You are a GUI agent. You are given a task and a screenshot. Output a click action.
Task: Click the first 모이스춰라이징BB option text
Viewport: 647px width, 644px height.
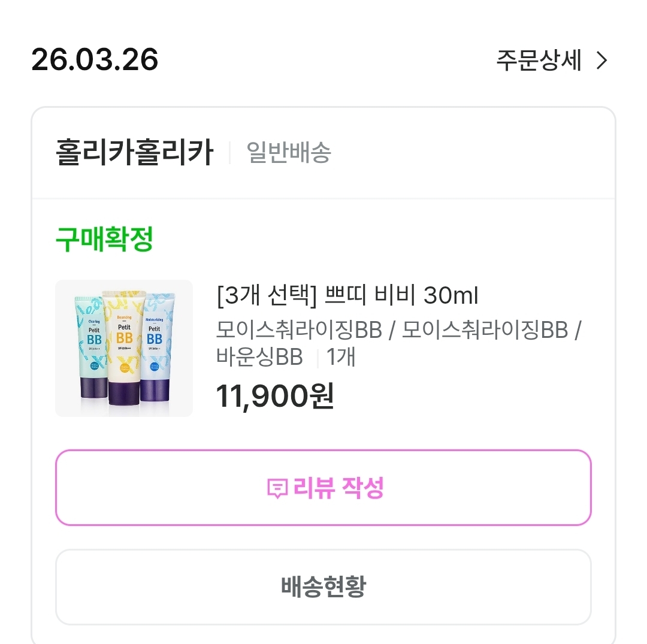point(299,329)
